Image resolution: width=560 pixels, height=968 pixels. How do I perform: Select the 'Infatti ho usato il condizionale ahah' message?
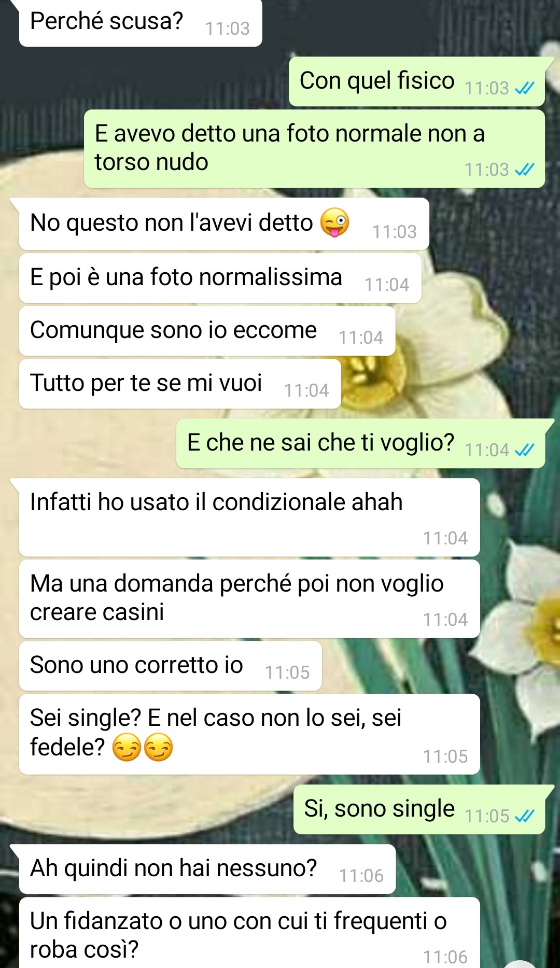pyautogui.click(x=249, y=517)
